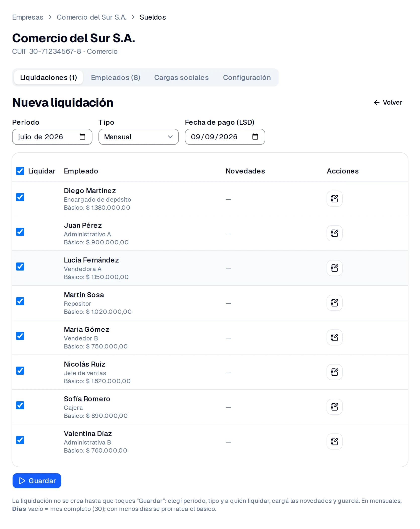
Task: Switch to the Empleados (8) tab
Action: (116, 77)
